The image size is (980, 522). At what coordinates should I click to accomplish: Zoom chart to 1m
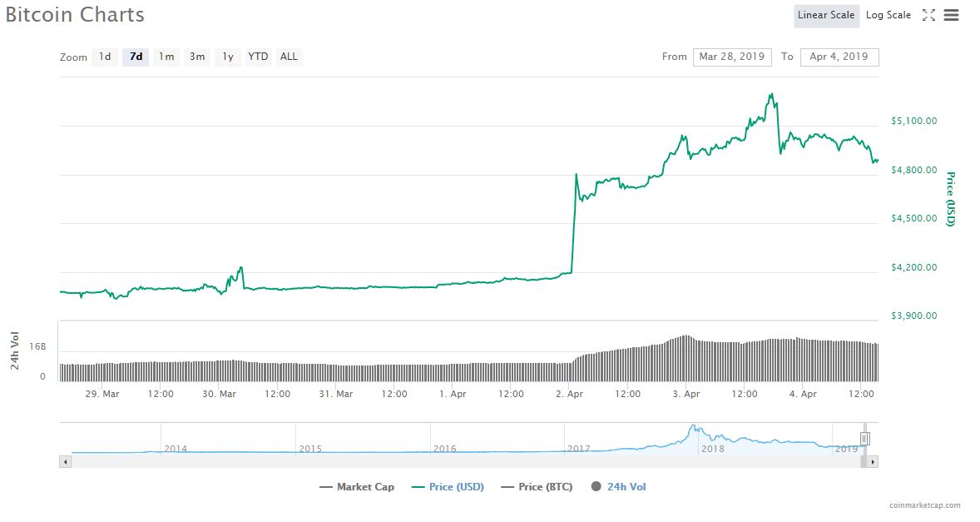[x=166, y=57]
